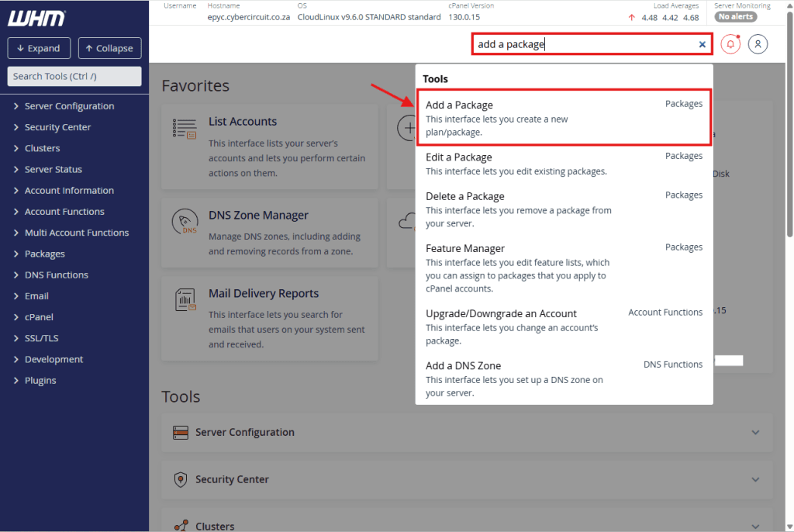The height and width of the screenshot is (532, 794).
Task: Click the DNS Zone Manager icon
Action: click(x=185, y=223)
